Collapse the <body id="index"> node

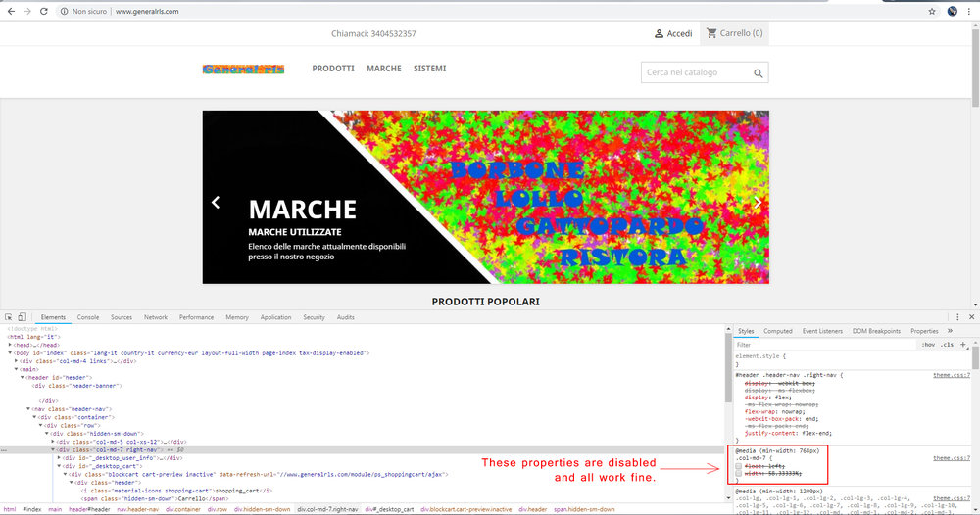point(10,352)
